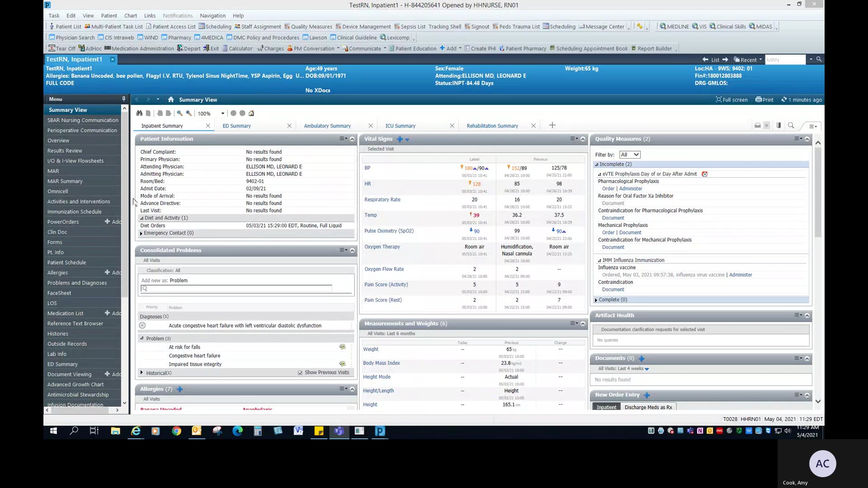Click the note icon beside Impaired tissue integrity

pyautogui.click(x=342, y=364)
